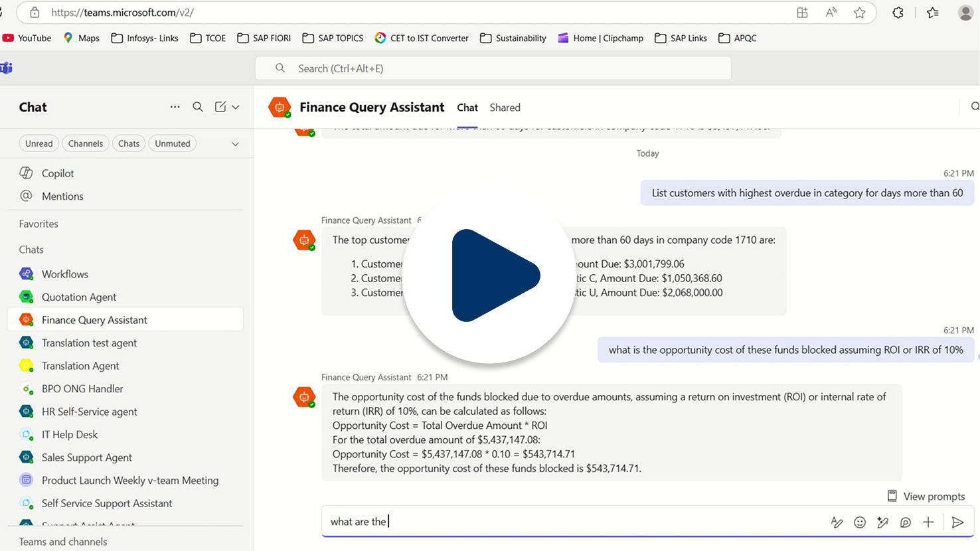The width and height of the screenshot is (980, 551).
Task: Start a new chat with compose icon
Action: tap(220, 107)
